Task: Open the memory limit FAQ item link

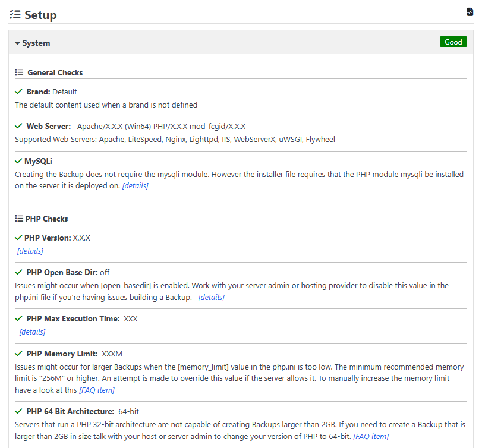Action: (97, 390)
